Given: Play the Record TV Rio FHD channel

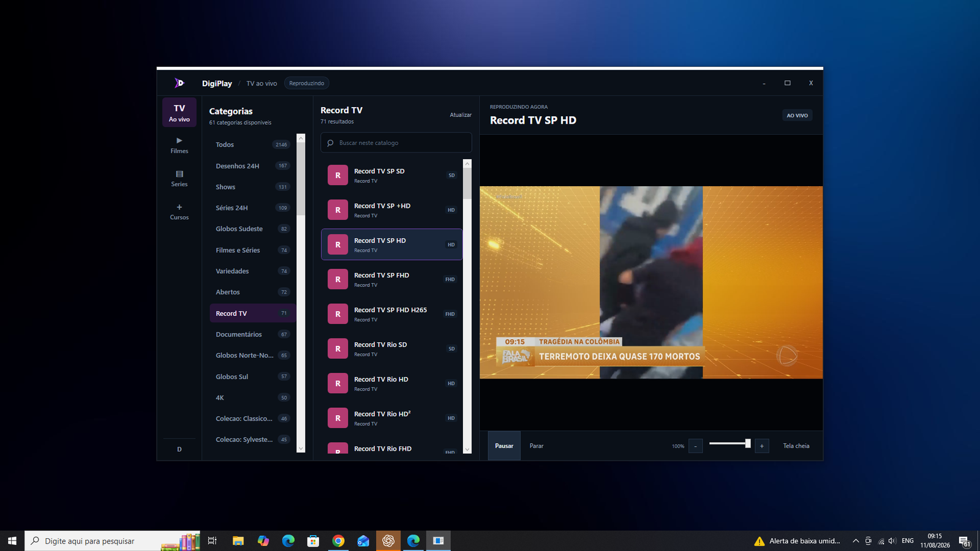Looking at the screenshot, I should pos(392,449).
